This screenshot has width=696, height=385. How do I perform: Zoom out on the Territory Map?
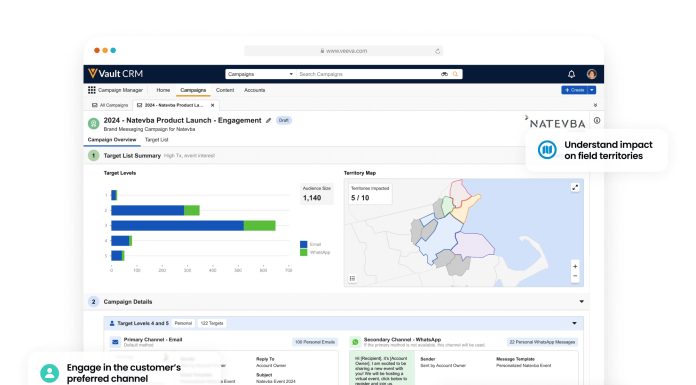click(575, 276)
